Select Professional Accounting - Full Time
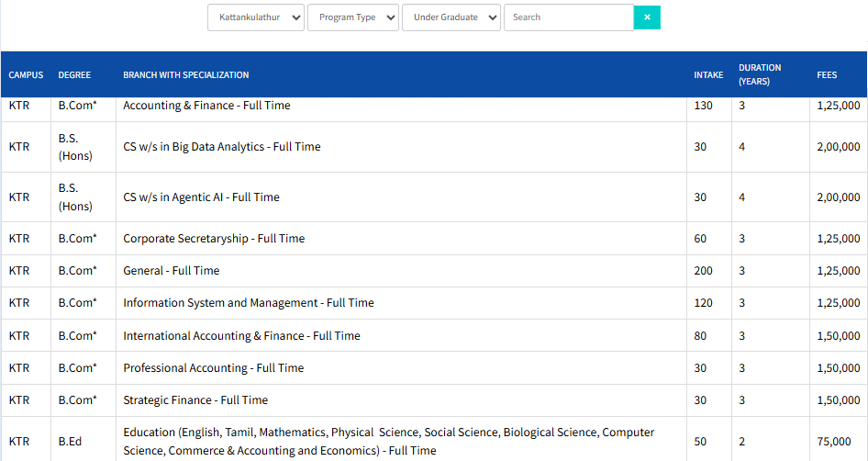Screen dimensions: 868x461 tap(213, 368)
